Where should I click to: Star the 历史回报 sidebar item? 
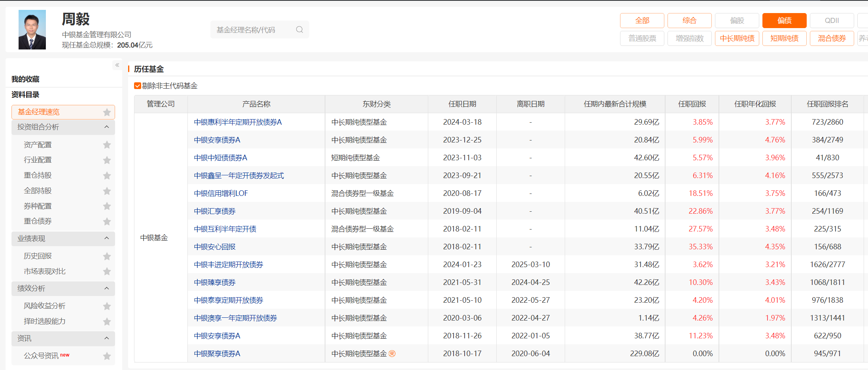(x=107, y=256)
